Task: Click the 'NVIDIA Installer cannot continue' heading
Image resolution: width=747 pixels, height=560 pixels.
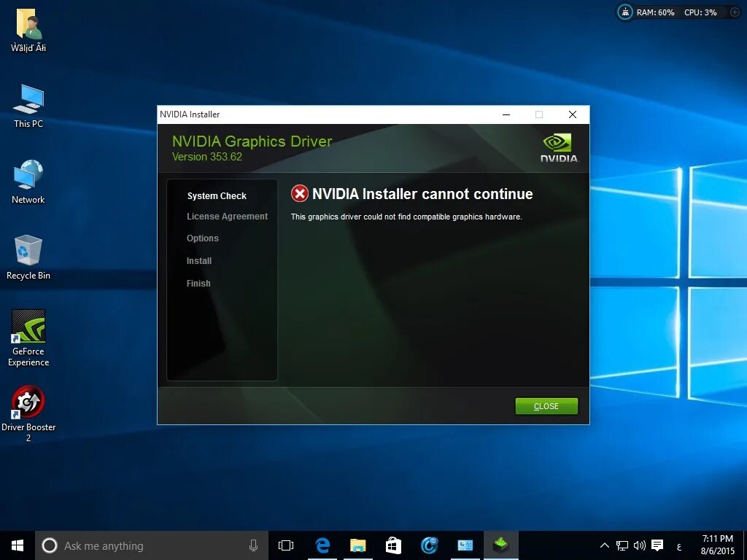Action: tap(422, 194)
